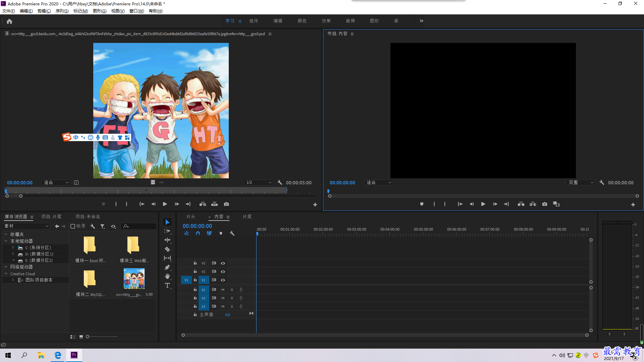Show more workspaces overflow arrows
Image resolution: width=644 pixels, height=362 pixels.
click(x=422, y=21)
